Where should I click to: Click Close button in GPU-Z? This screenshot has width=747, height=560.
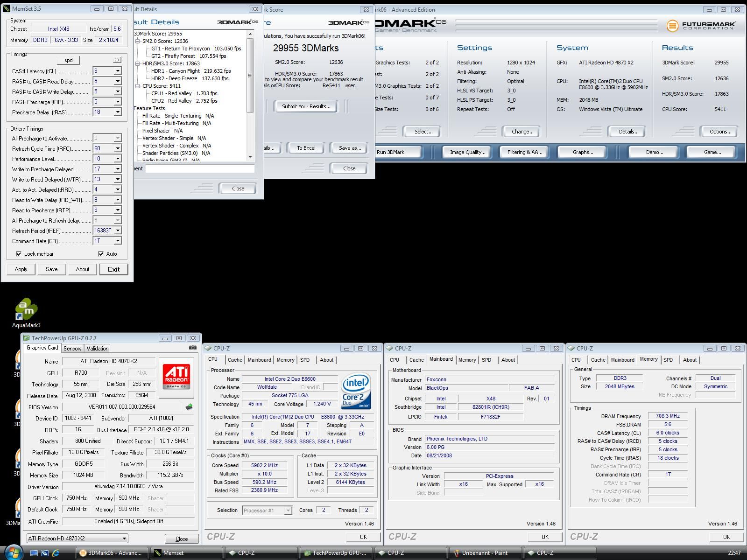(182, 539)
